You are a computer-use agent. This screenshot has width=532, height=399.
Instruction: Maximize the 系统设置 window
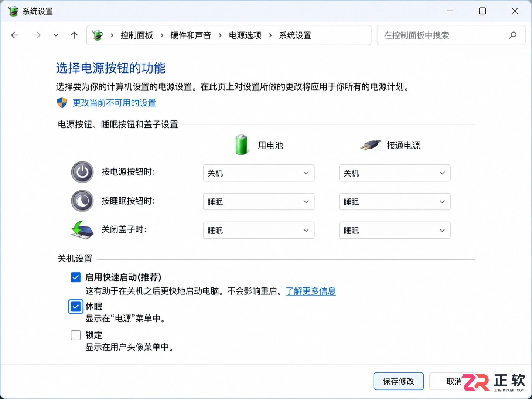click(x=482, y=11)
